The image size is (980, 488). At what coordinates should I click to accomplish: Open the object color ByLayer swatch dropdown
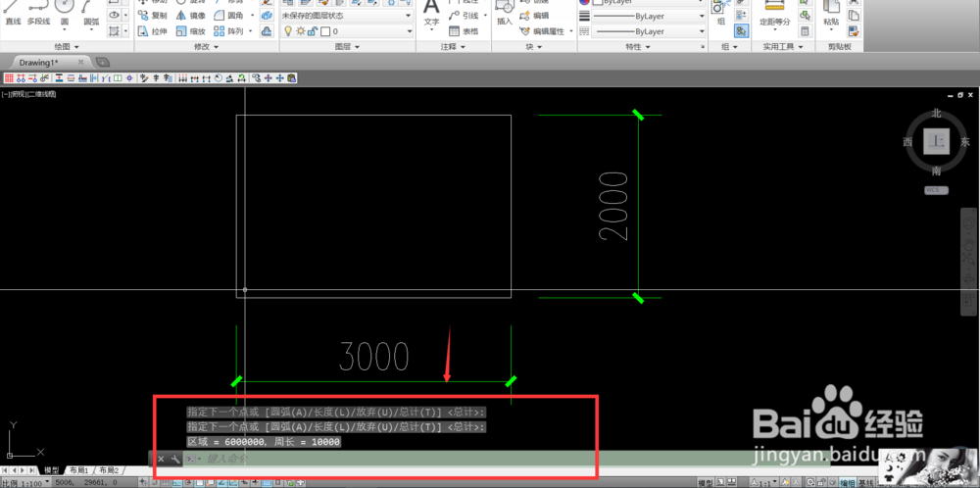648,2
